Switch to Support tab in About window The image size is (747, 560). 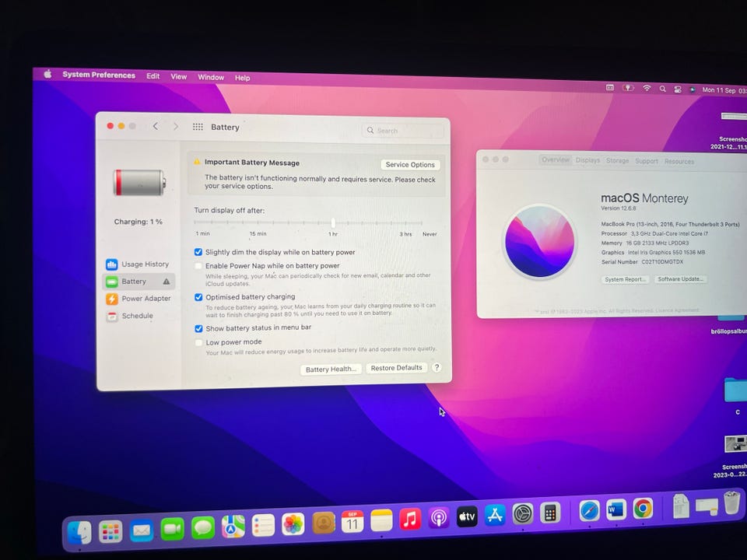pos(647,161)
